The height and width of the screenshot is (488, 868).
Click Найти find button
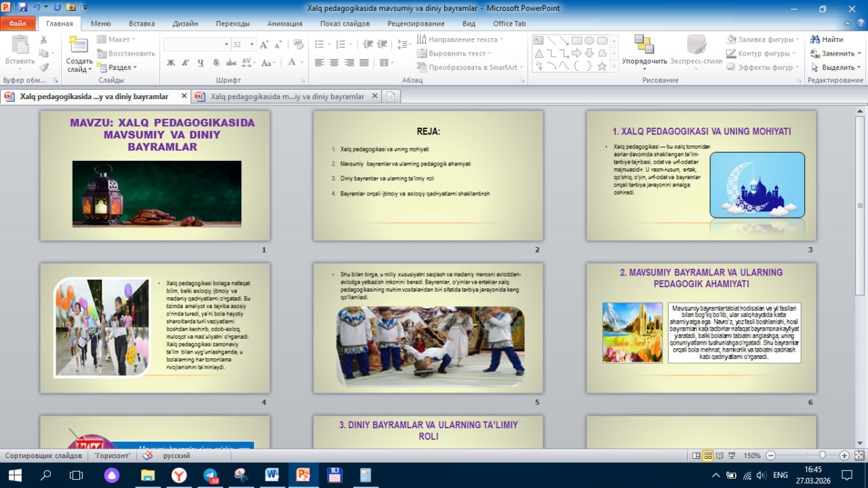[827, 39]
